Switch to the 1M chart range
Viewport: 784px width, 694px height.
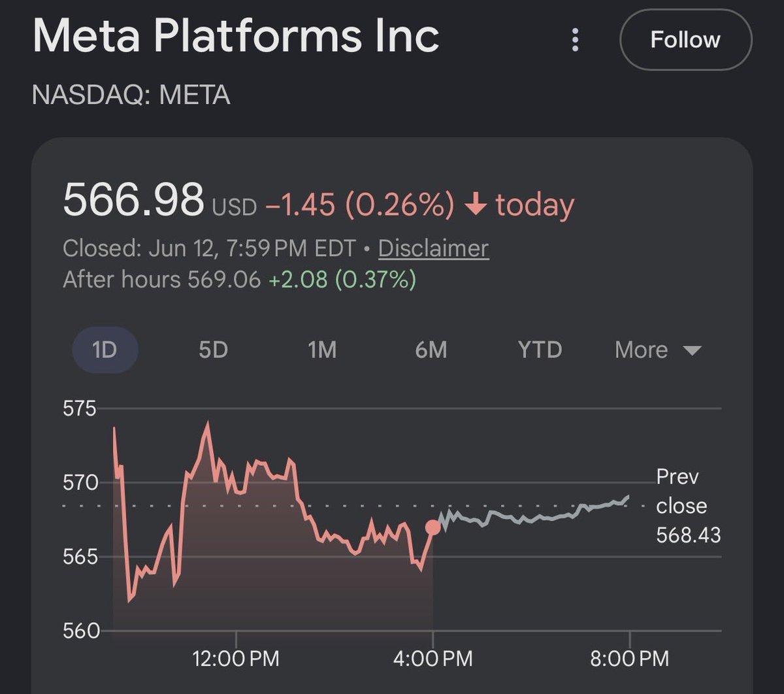(x=322, y=350)
